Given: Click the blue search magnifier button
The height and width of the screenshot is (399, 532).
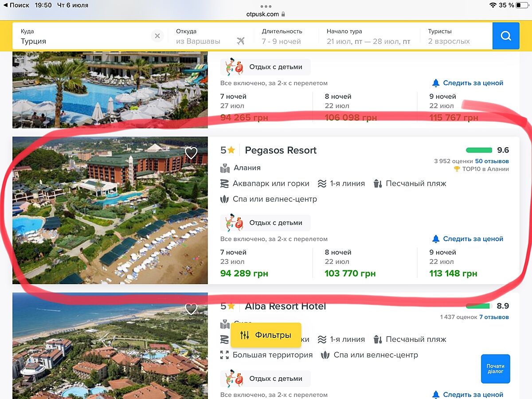Looking at the screenshot, I should coord(506,36).
